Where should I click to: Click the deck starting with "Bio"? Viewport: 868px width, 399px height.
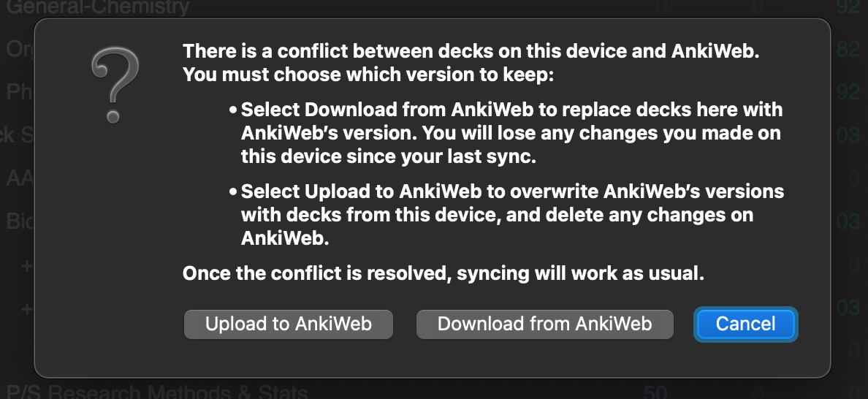(x=20, y=221)
